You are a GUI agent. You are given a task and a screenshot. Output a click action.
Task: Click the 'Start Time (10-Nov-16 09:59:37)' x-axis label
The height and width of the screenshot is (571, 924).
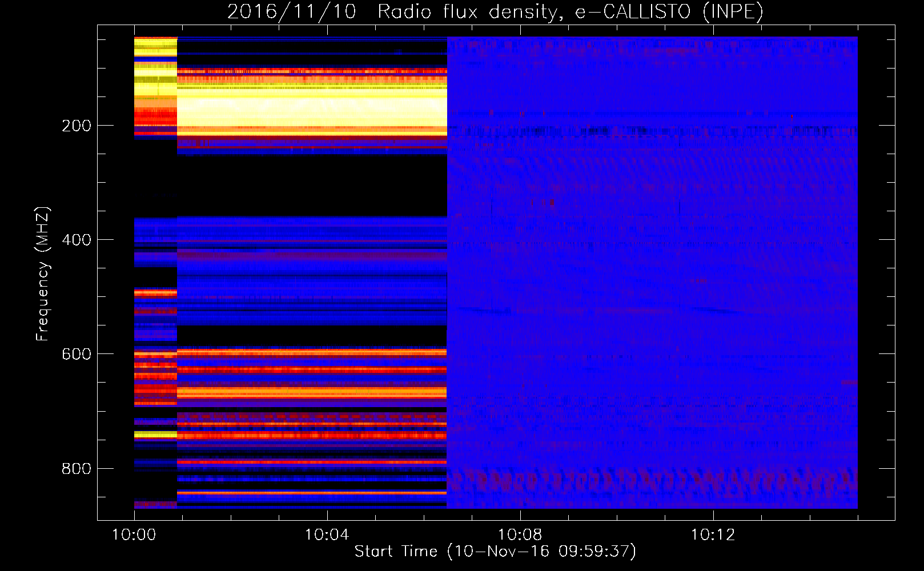[495, 552]
